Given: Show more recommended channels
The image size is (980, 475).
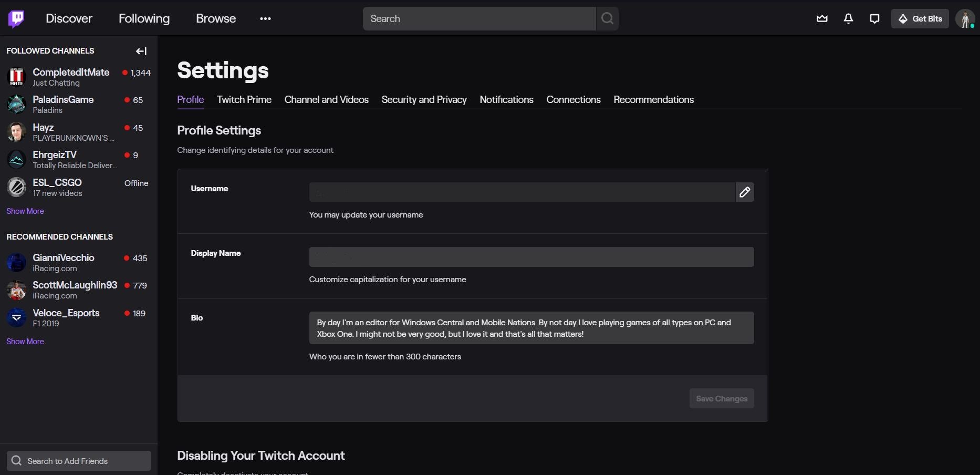Looking at the screenshot, I should click(25, 342).
